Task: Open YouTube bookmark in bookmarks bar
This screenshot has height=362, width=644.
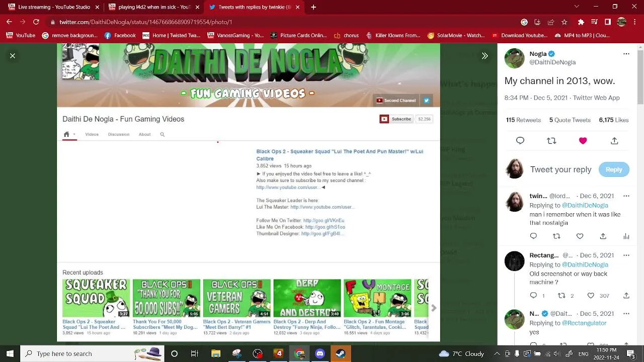Action: (21, 36)
